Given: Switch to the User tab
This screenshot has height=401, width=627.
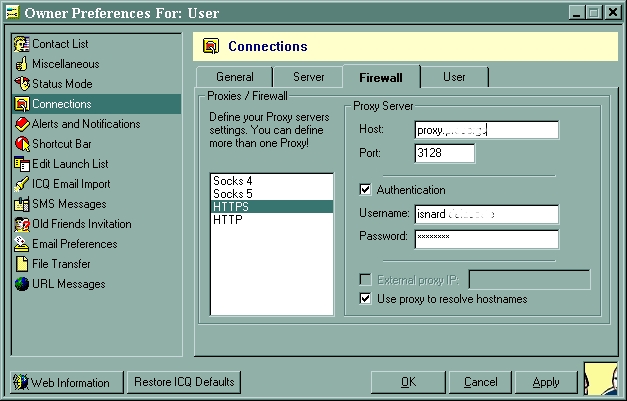Looking at the screenshot, I should (454, 77).
